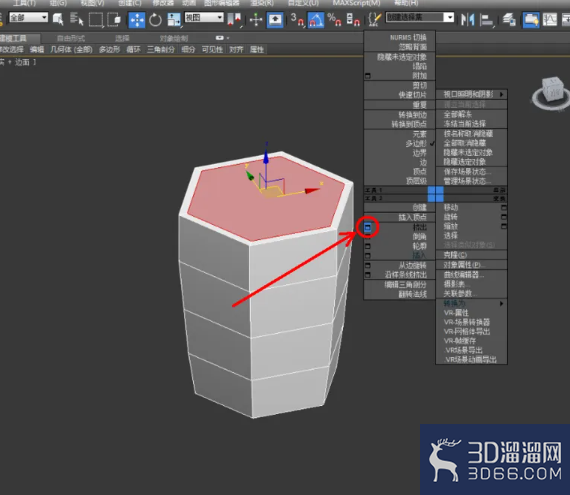Image resolution: width=570 pixels, height=495 pixels.
Task: Click the Select and Scale tool
Action: click(x=173, y=20)
